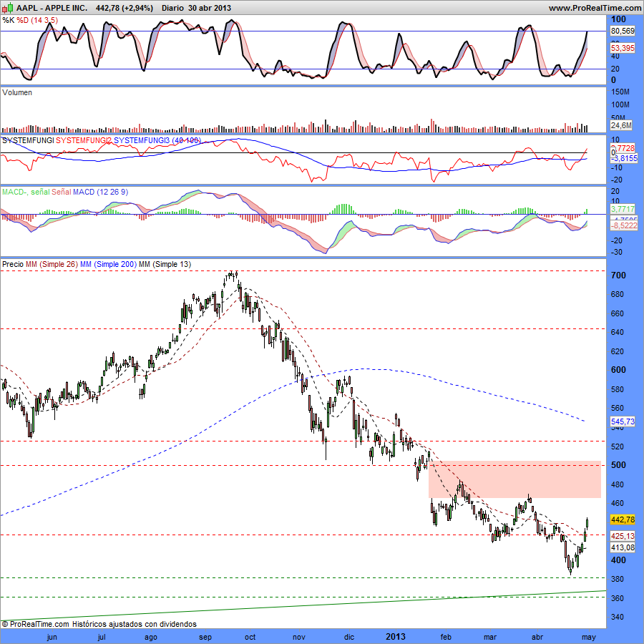Click the blue SYSTEMFUNGI3 (40 100) label
644x644 pixels.
click(x=157, y=140)
